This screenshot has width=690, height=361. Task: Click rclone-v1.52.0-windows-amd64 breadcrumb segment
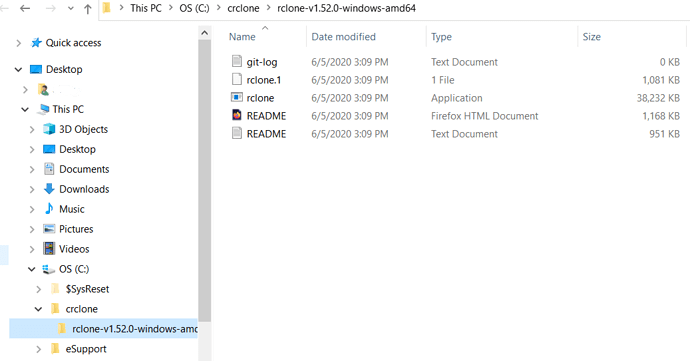tap(346, 8)
